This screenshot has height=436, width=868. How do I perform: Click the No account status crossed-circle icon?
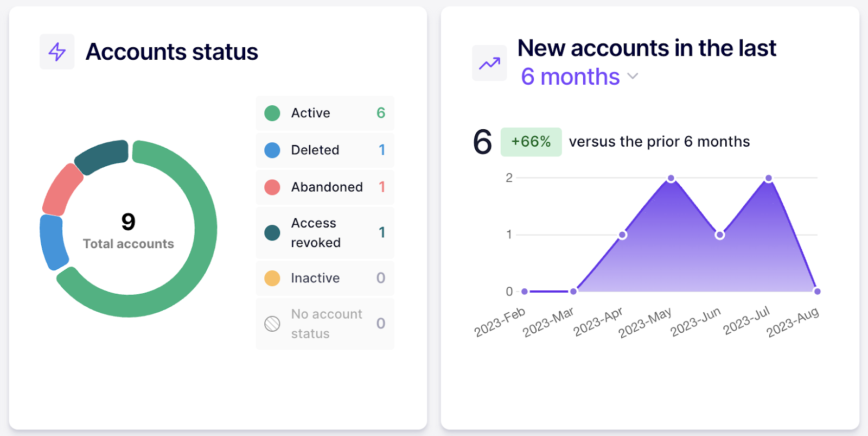coord(272,323)
